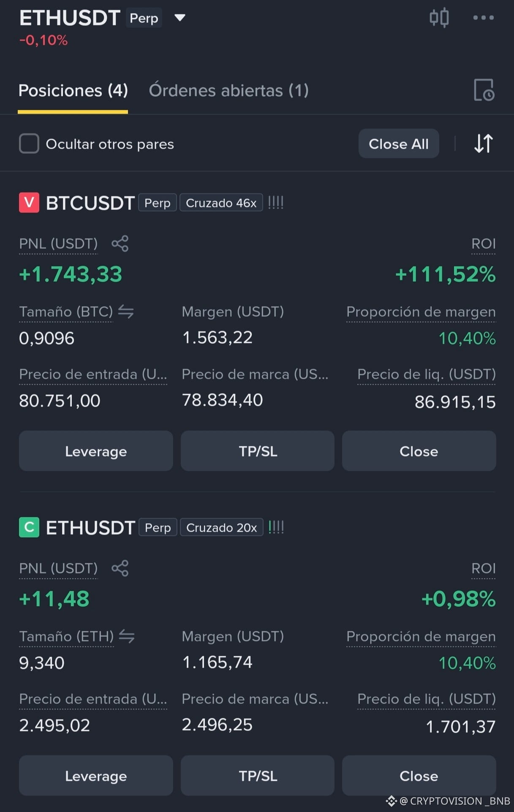Adjust Leverage on the ETHUSDT position
The image size is (514, 812).
coord(96,776)
